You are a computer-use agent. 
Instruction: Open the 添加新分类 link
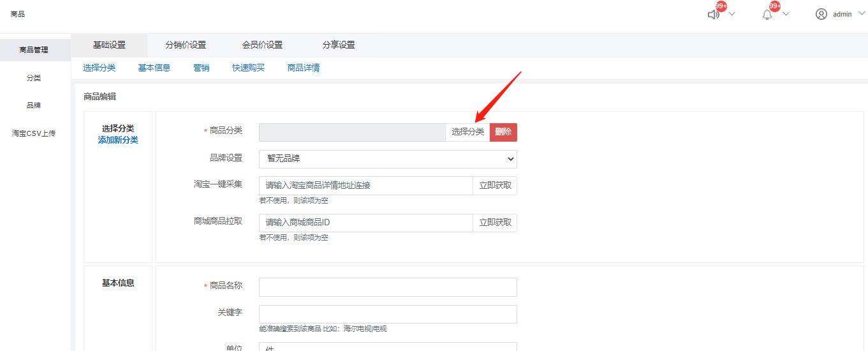(118, 140)
